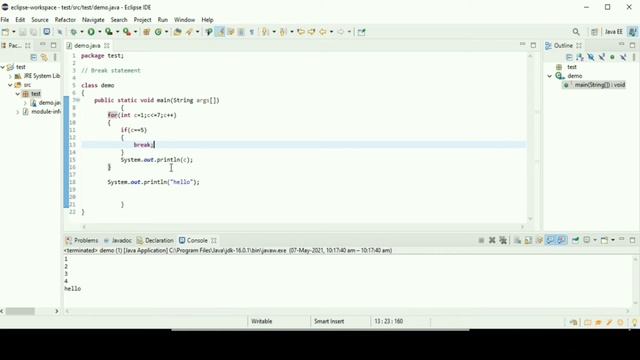Toggle Hide Static Members in Outline toolbar
The width and height of the screenshot is (640, 360).
pyautogui.click(x=602, y=57)
